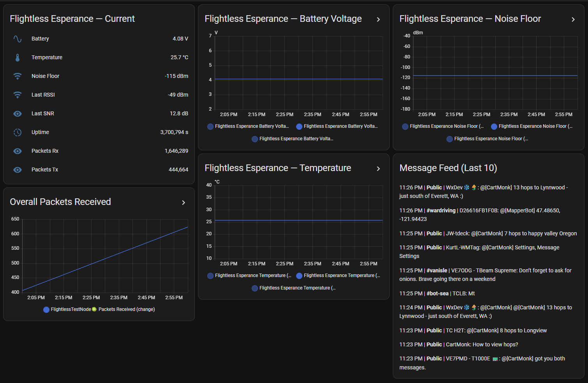
Task: Click the Uptime clock icon
Action: point(18,132)
